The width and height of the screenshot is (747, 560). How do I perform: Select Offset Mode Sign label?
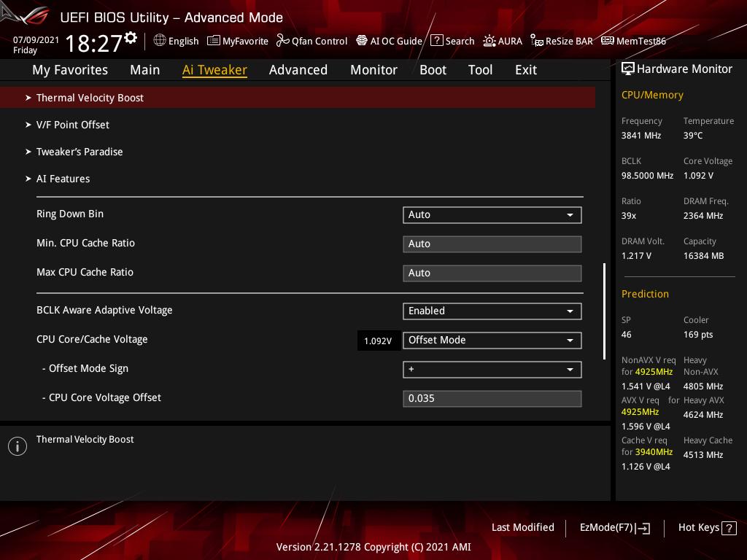[85, 368]
